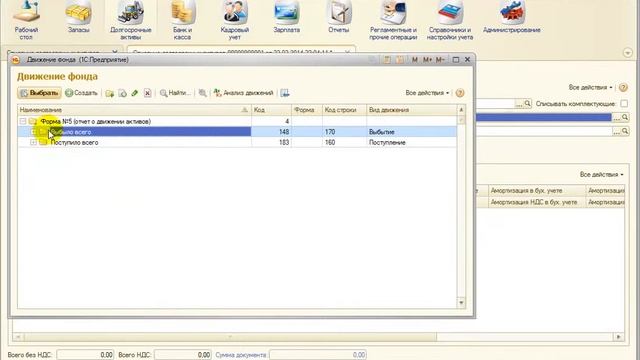The width and height of the screenshot is (640, 360).
Task: Click right arrow of horizontal scrollbar
Action: click(x=619, y=337)
